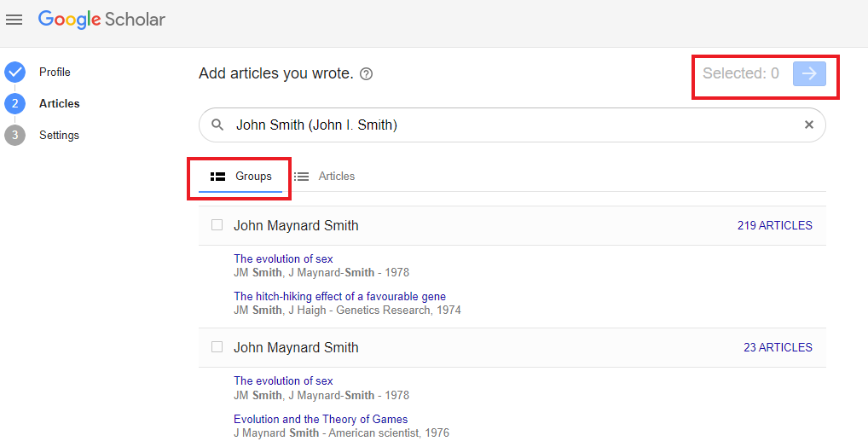Select Settings in the sidebar steps

point(59,135)
